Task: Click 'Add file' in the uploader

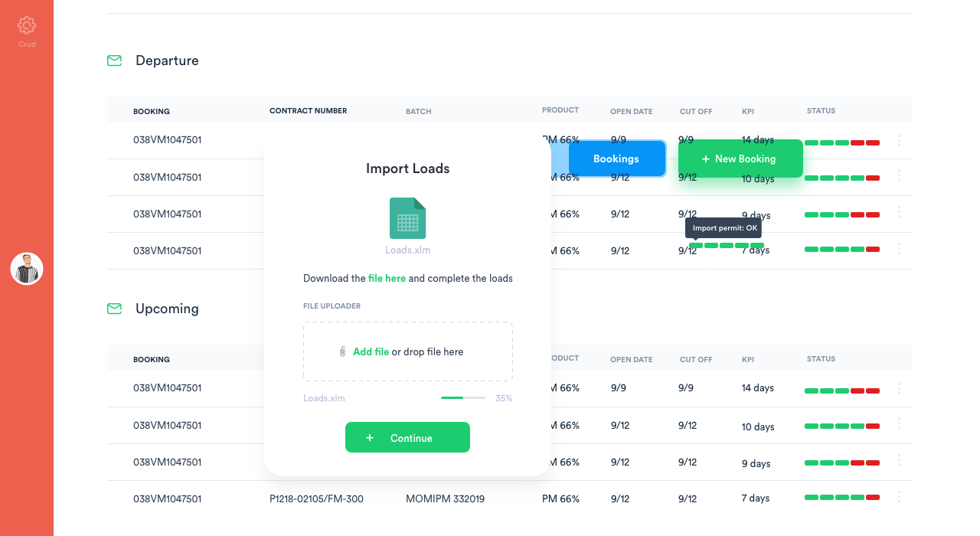Action: 371,351
